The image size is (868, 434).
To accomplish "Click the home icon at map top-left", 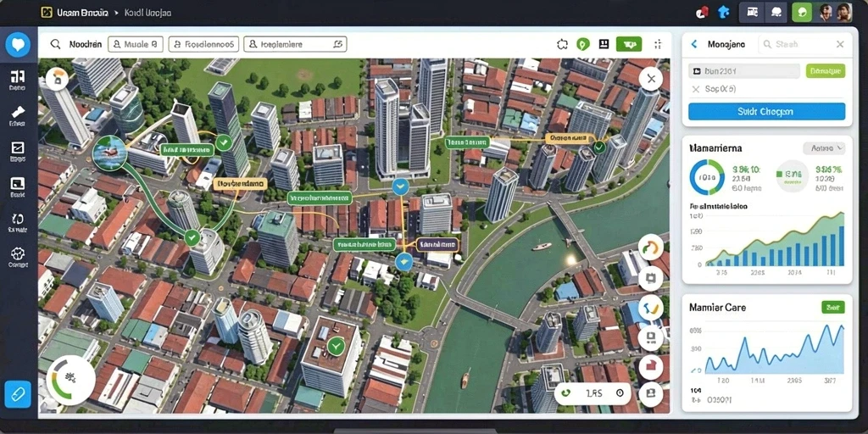I will click(57, 79).
